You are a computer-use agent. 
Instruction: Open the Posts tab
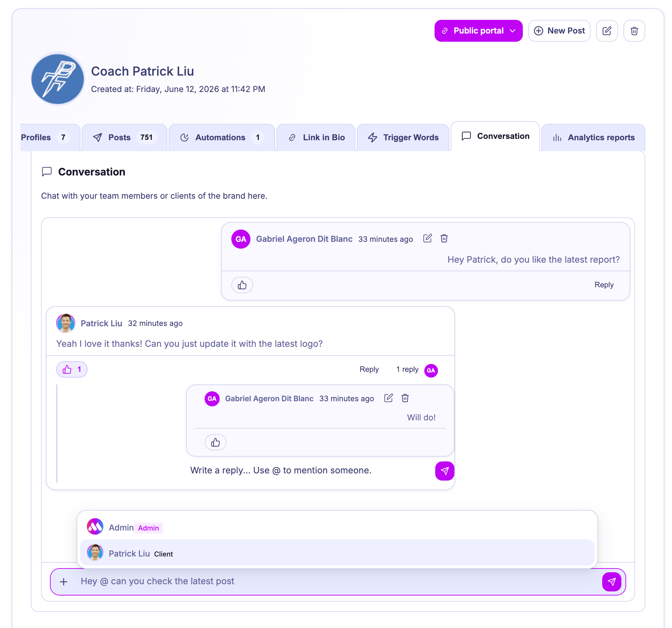tap(125, 138)
